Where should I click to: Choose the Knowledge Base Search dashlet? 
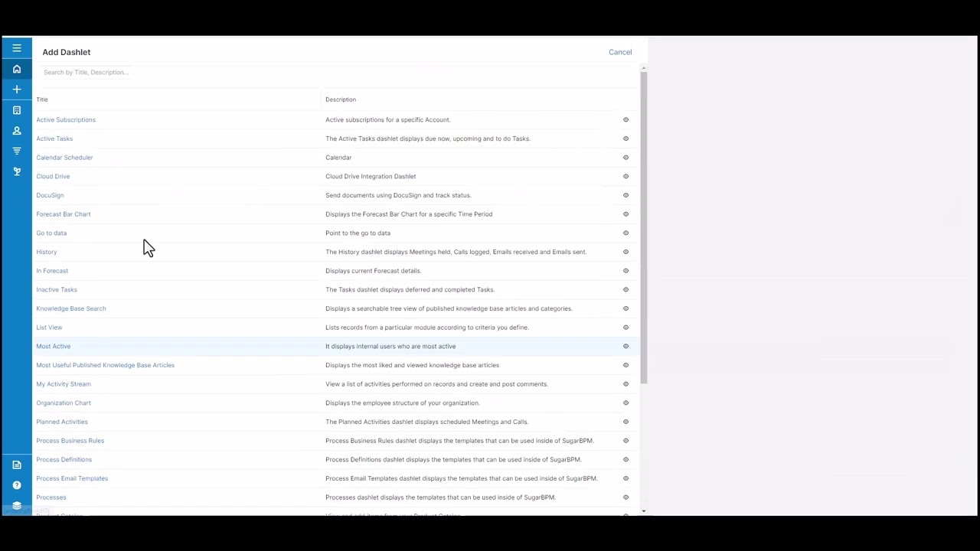(x=71, y=308)
